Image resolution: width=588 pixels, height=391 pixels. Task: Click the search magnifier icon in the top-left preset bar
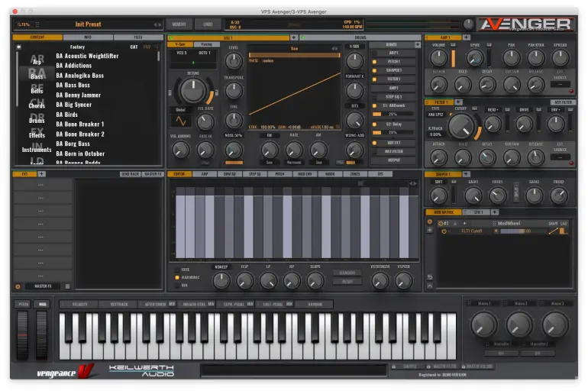(x=19, y=24)
